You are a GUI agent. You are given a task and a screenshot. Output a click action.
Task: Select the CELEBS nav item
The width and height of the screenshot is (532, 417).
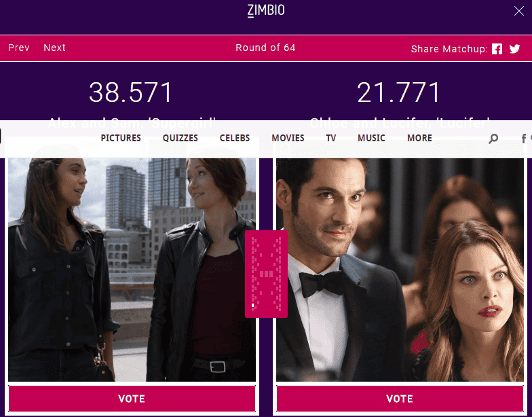pos(235,138)
